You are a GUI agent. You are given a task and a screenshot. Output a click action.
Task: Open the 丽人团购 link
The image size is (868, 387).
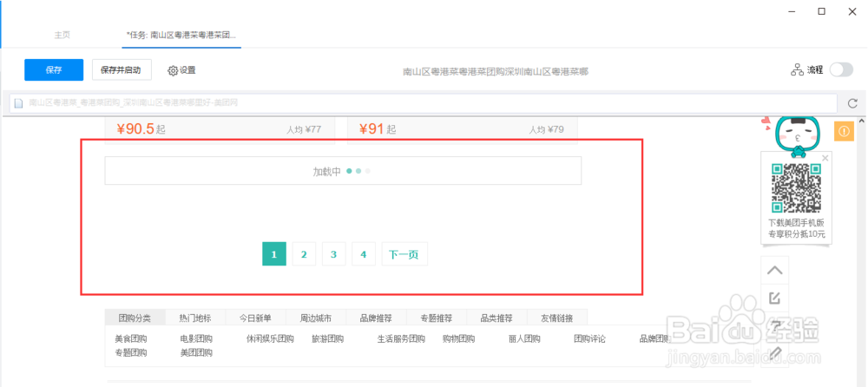[524, 339]
